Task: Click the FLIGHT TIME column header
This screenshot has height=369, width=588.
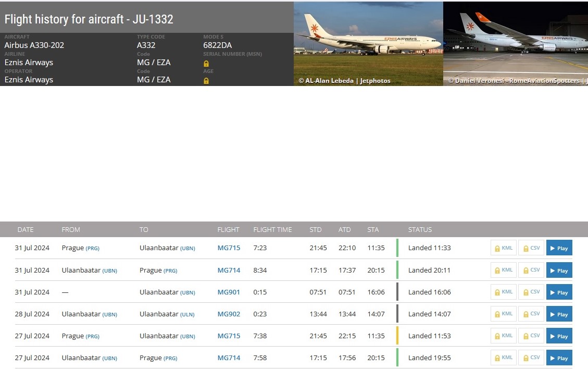Action: pyautogui.click(x=272, y=229)
